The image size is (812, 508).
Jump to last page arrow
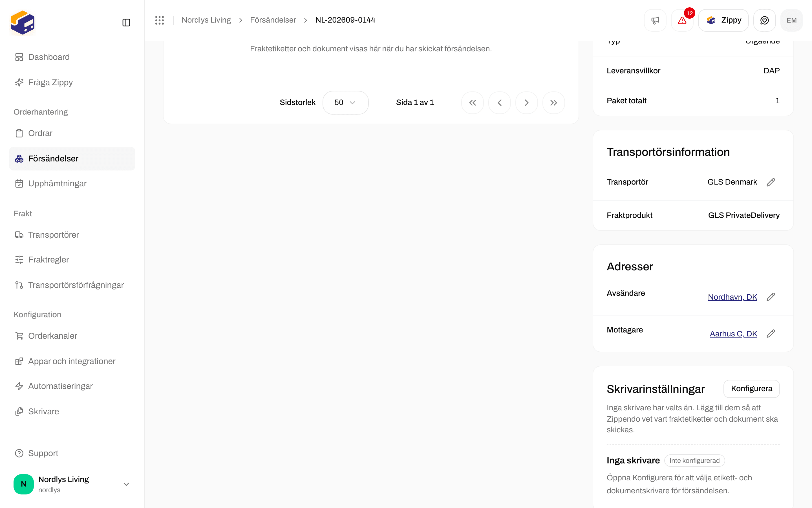[554, 103]
